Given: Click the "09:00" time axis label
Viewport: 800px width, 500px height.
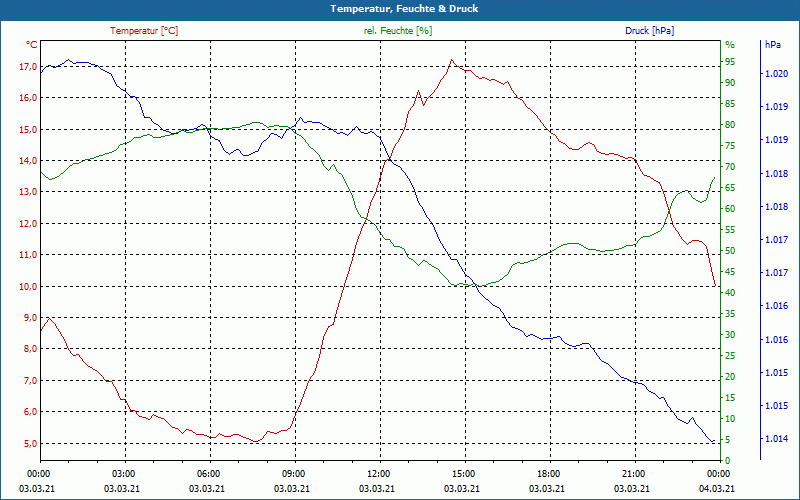Looking at the screenshot, I should [x=295, y=473].
